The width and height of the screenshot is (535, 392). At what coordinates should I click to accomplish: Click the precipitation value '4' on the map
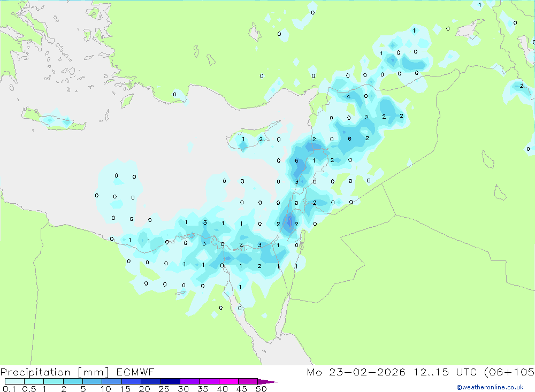[348, 97]
